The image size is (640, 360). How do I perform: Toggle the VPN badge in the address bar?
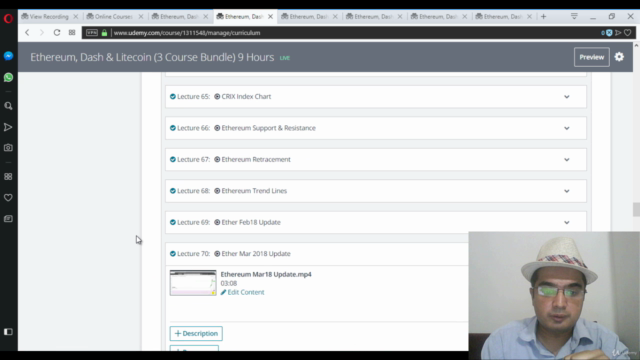92,33
